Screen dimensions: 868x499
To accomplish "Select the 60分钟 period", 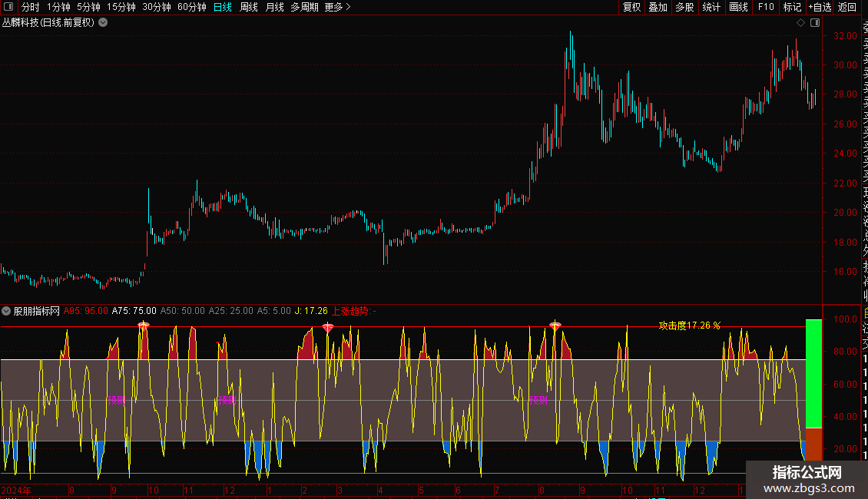I will point(191,7).
